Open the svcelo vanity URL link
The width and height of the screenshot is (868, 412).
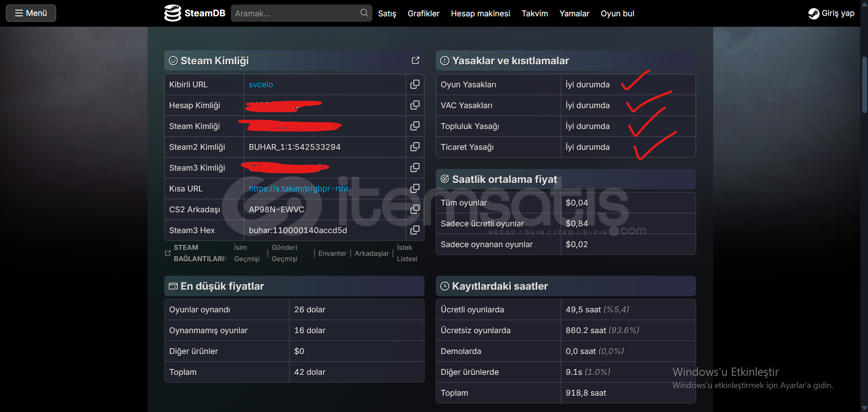pos(261,85)
